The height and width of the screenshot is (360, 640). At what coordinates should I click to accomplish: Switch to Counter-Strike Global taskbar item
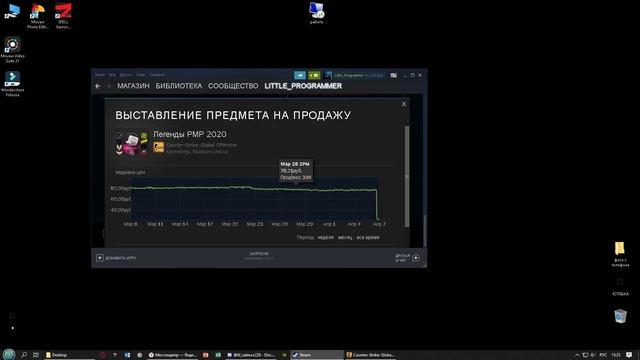click(x=370, y=355)
